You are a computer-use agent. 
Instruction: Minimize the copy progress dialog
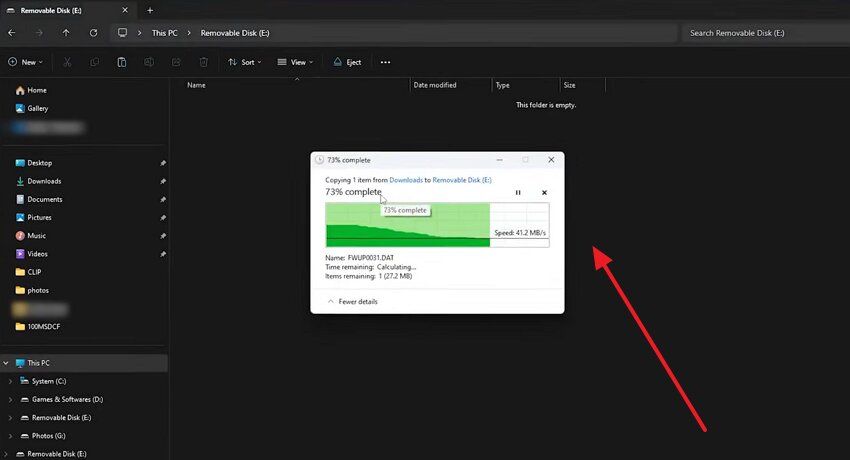(x=499, y=160)
